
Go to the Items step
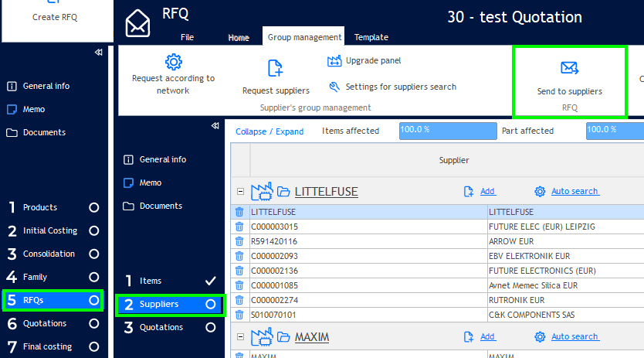(170, 281)
